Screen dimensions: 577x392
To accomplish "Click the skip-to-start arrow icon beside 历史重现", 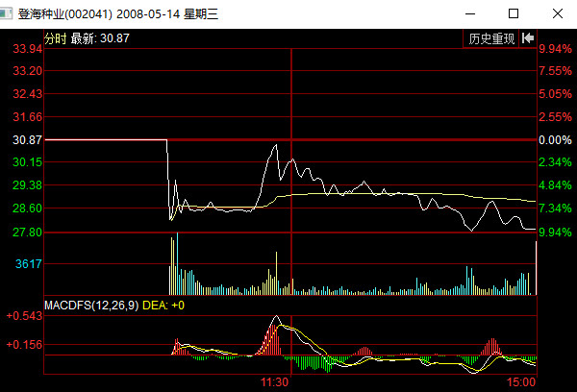I will click(528, 38).
